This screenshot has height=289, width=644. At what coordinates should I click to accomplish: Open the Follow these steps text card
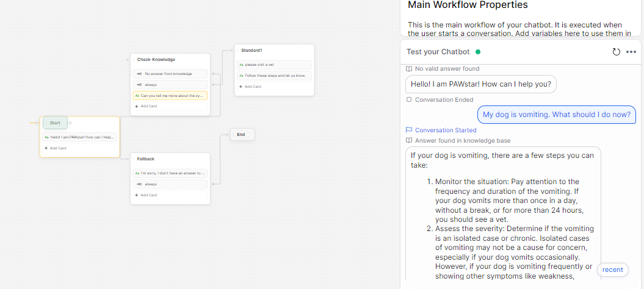[274, 76]
